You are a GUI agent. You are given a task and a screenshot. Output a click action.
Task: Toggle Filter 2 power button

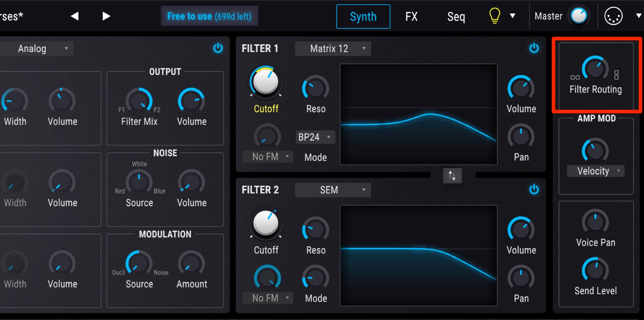(x=534, y=189)
